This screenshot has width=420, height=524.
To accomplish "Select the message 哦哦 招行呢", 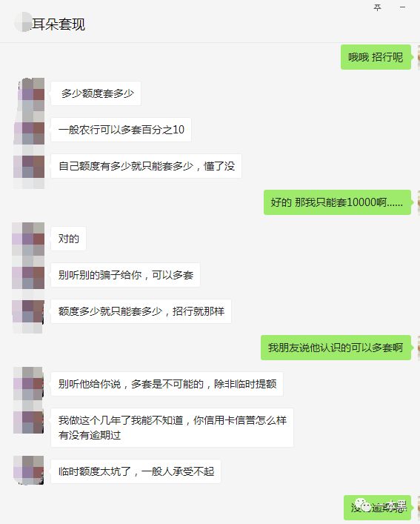I will pos(376,57).
